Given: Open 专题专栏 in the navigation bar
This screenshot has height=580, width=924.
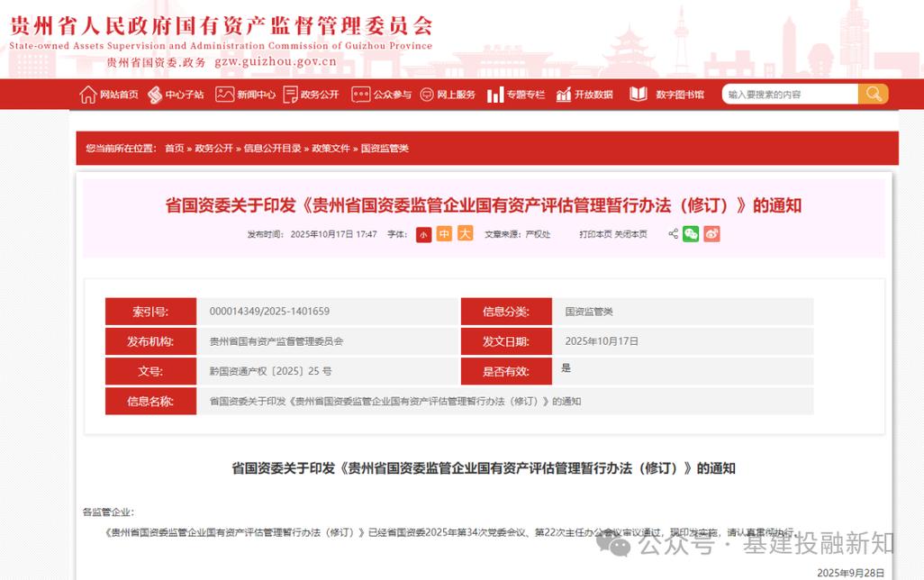Looking at the screenshot, I should (516, 95).
